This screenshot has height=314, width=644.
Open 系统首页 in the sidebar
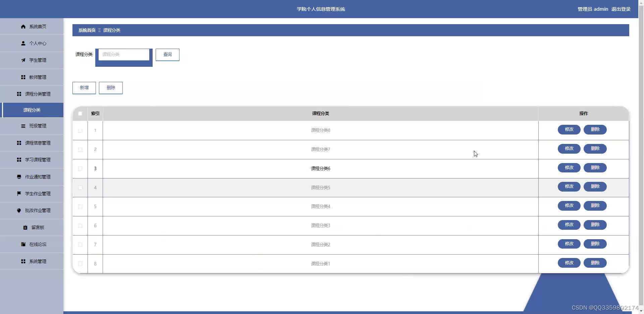pyautogui.click(x=32, y=27)
